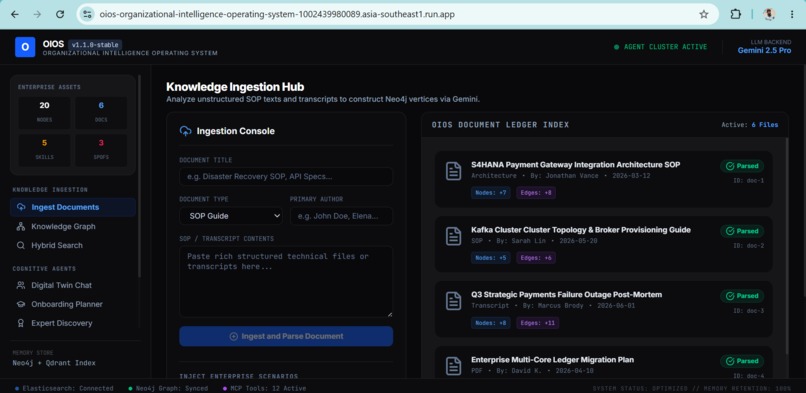
Task: Click the Ingest and Parse Document button
Action: pos(286,336)
